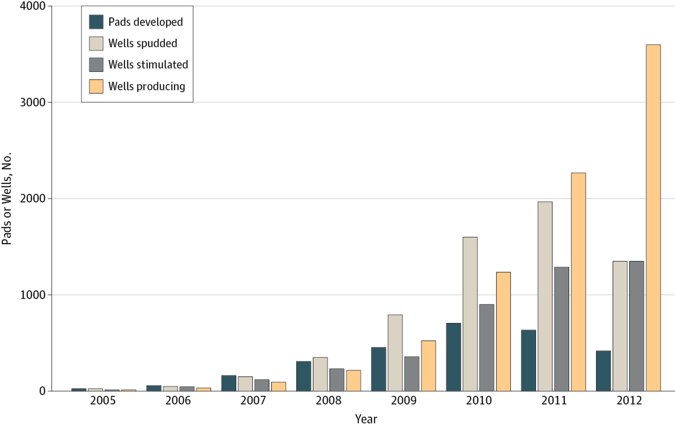Viewport: 675px width, 426px height.
Task: Click the Wells producing legend color swatch
Action: [x=97, y=87]
